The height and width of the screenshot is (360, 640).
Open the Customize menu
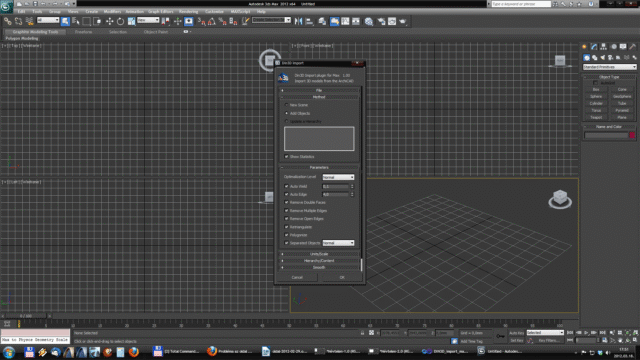click(214, 12)
